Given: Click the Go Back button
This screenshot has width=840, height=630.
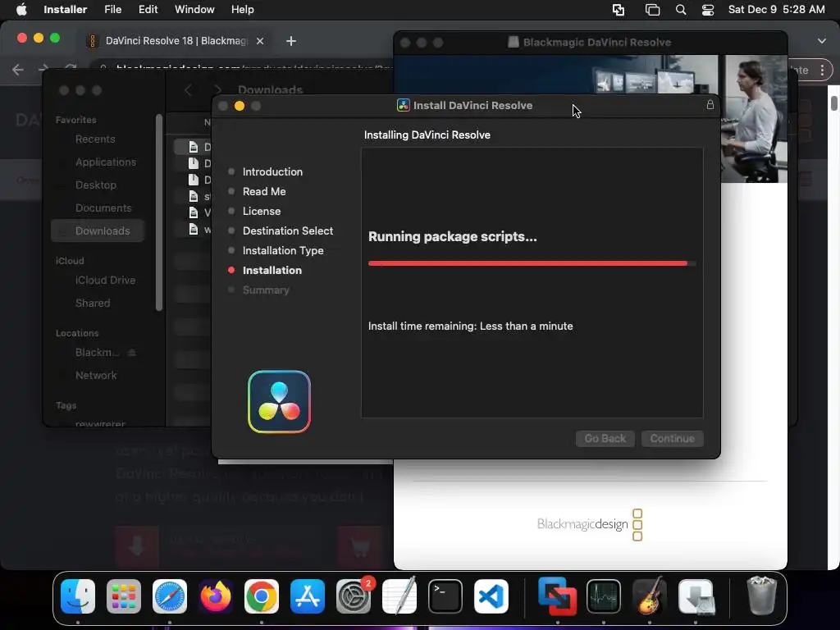Looking at the screenshot, I should tap(605, 438).
